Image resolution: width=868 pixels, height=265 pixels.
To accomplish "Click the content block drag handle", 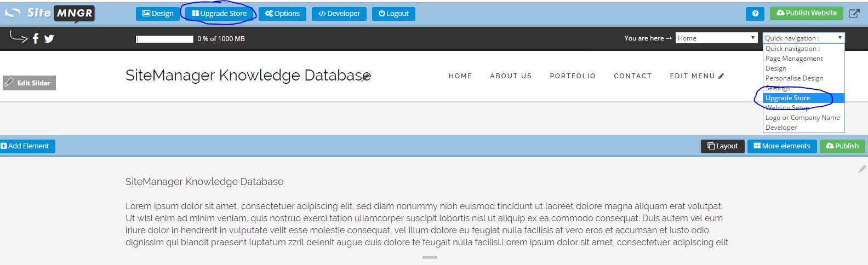I will tap(430, 257).
